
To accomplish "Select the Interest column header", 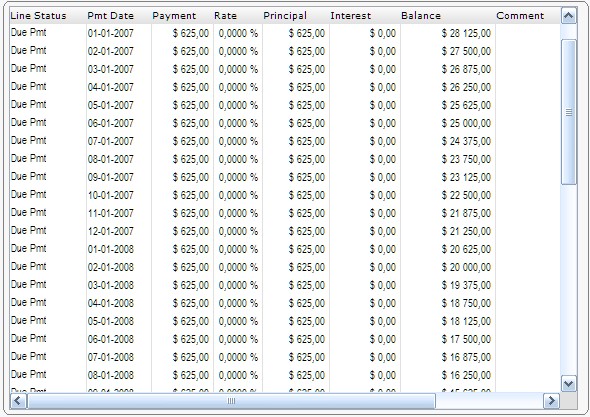I will pos(350,16).
